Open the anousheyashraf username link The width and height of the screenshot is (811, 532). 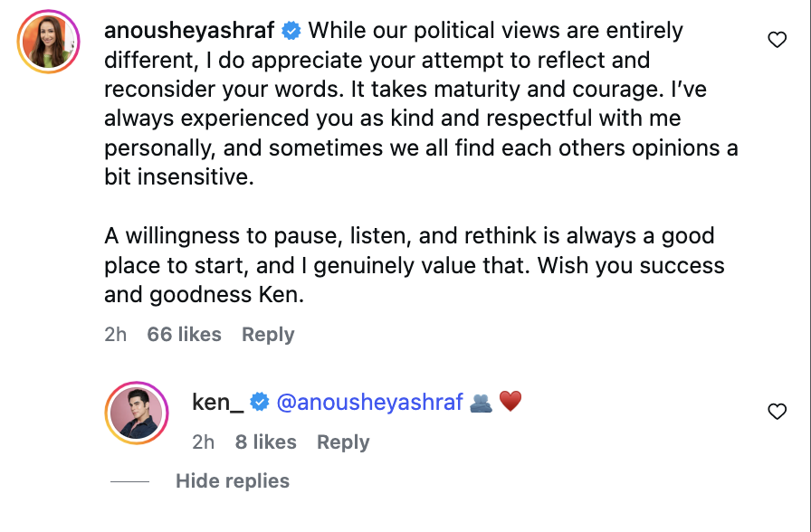[190, 31]
